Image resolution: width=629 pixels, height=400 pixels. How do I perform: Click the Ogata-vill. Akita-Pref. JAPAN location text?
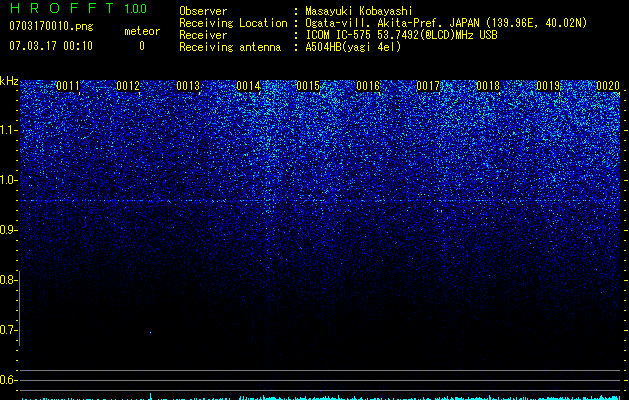point(446,23)
